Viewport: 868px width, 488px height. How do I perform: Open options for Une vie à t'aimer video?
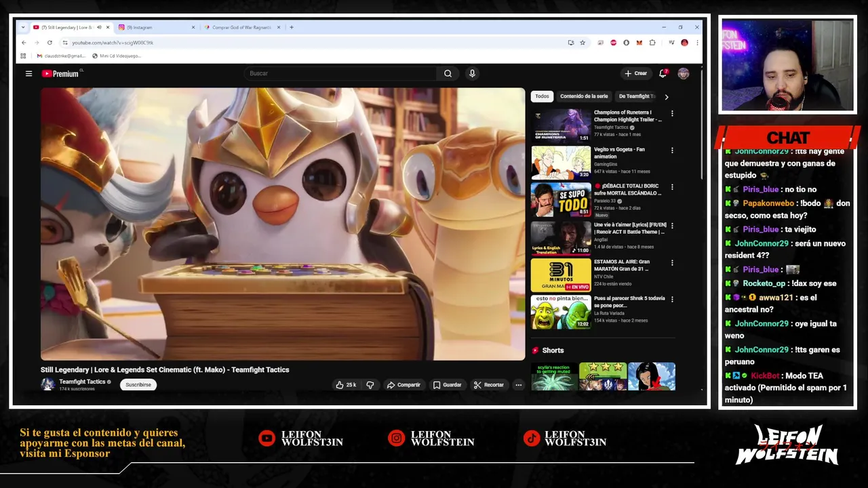point(672,225)
